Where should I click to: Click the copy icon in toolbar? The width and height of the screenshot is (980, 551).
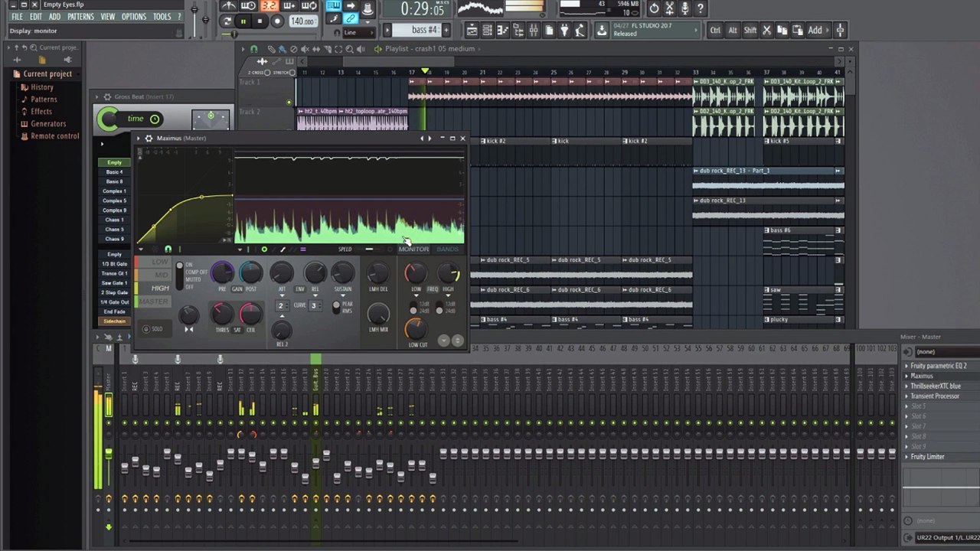tap(782, 30)
